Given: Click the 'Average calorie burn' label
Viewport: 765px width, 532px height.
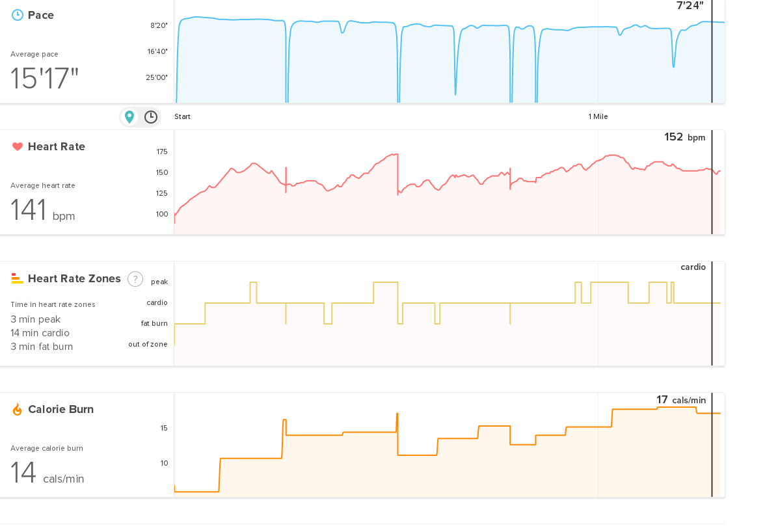Looking at the screenshot, I should 47,448.
